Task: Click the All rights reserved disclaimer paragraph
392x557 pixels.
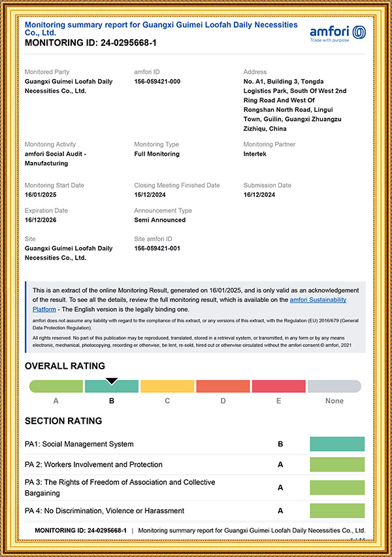Action: coord(192,341)
